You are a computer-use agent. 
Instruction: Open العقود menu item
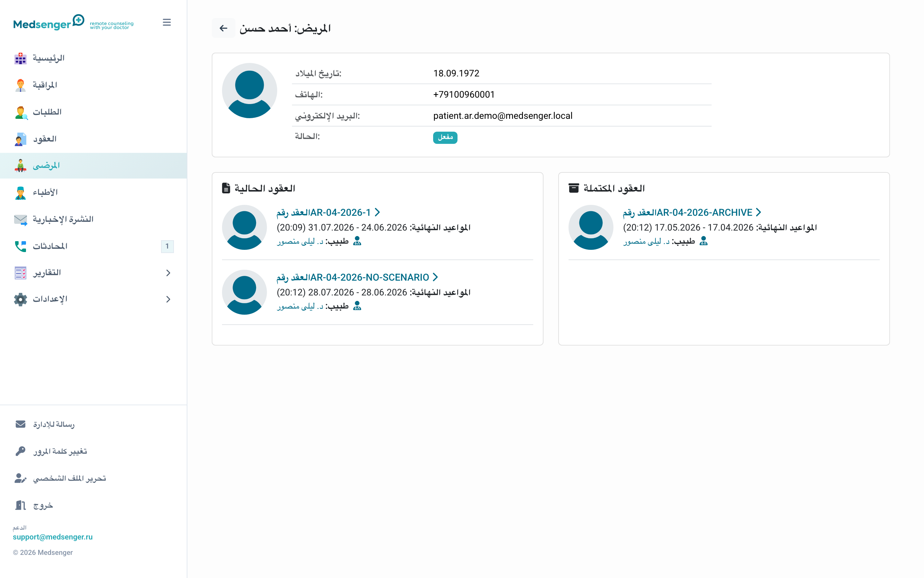pyautogui.click(x=94, y=139)
